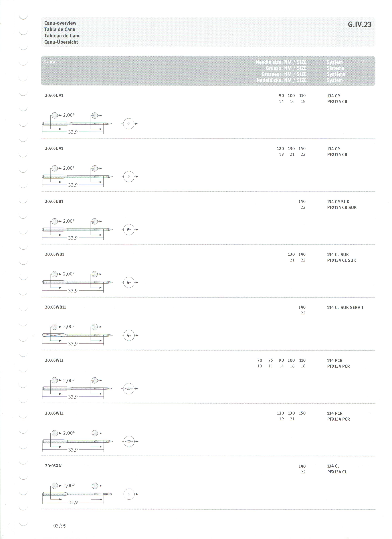This screenshot has height=539, width=392.
Task: Click the Needle size: NM / SIZE header
Action: tap(281, 62)
